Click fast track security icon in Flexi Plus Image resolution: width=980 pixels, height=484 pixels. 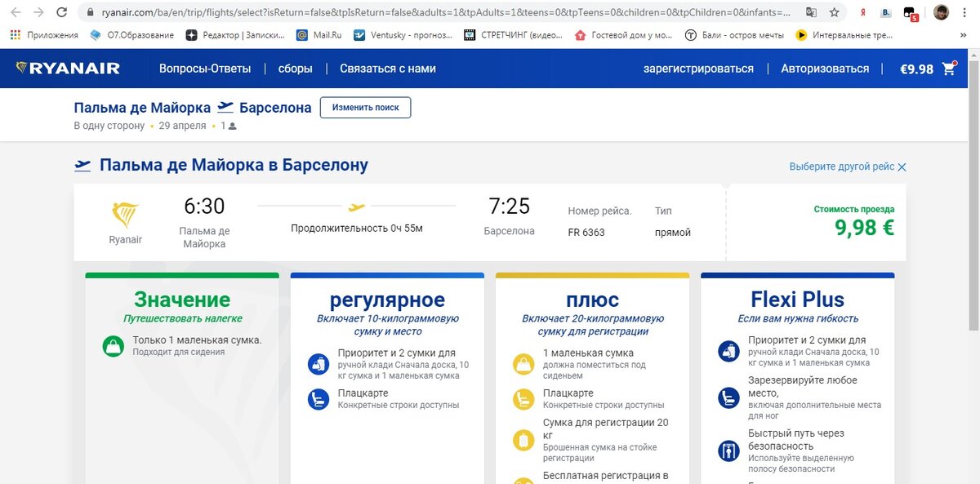click(x=728, y=451)
